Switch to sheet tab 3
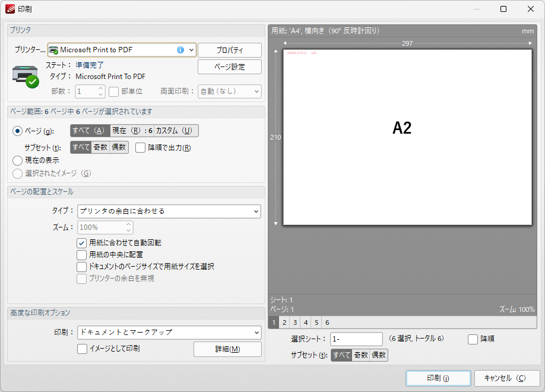This screenshot has height=392, width=545. point(294,323)
